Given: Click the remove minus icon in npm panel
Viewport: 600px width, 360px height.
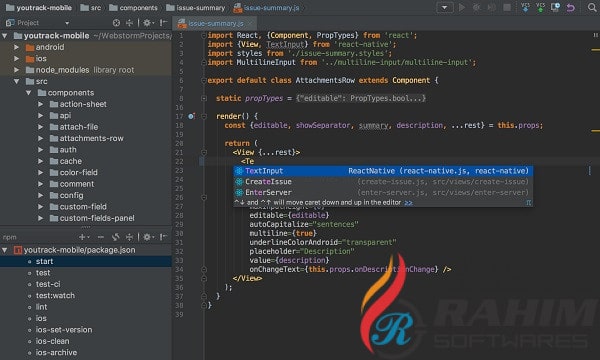Looking at the screenshot, I should (x=101, y=237).
